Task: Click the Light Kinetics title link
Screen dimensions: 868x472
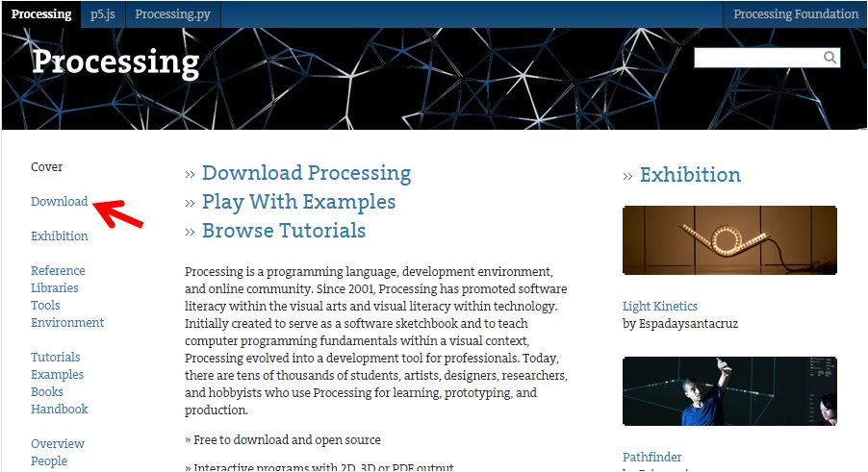Action: click(x=660, y=307)
